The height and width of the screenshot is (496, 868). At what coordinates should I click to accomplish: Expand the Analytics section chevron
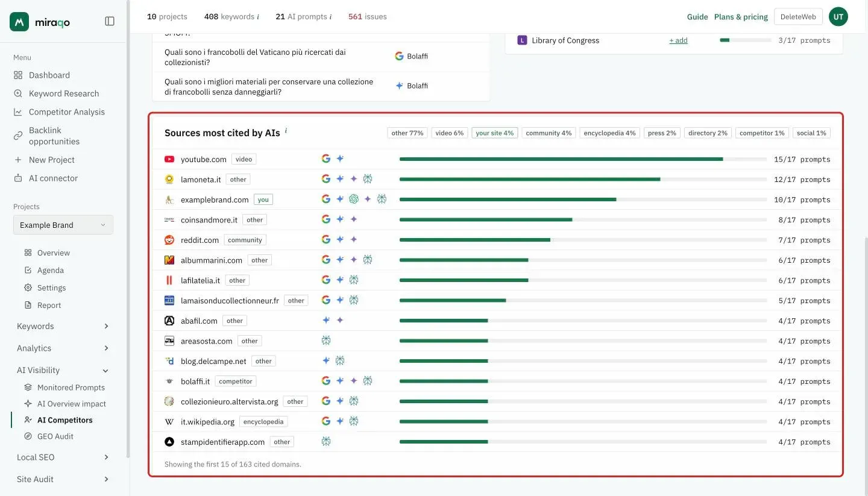(x=106, y=348)
